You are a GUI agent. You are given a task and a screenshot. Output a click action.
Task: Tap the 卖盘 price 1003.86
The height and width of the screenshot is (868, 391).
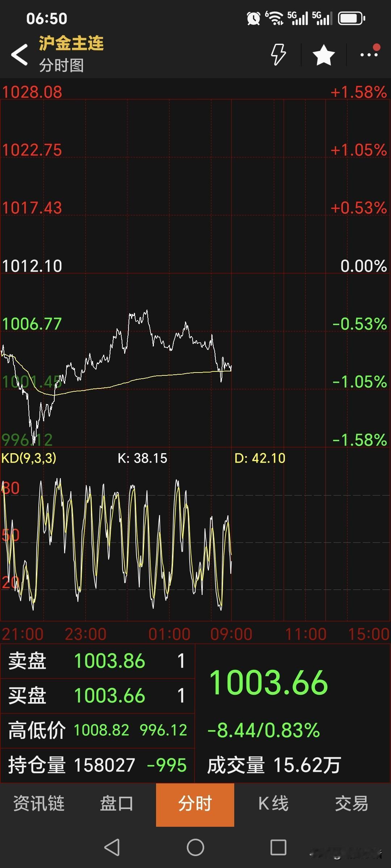[x=109, y=661]
